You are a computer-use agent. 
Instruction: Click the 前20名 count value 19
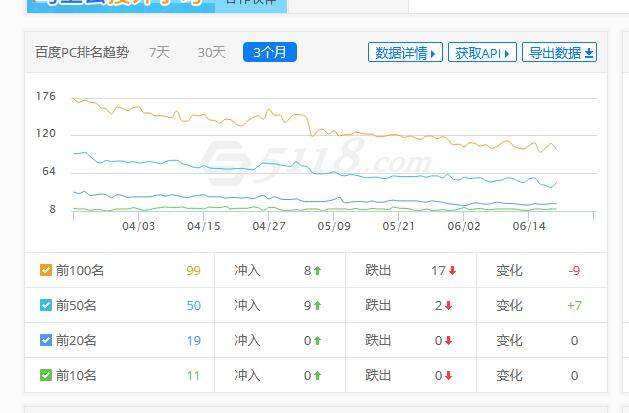193,341
